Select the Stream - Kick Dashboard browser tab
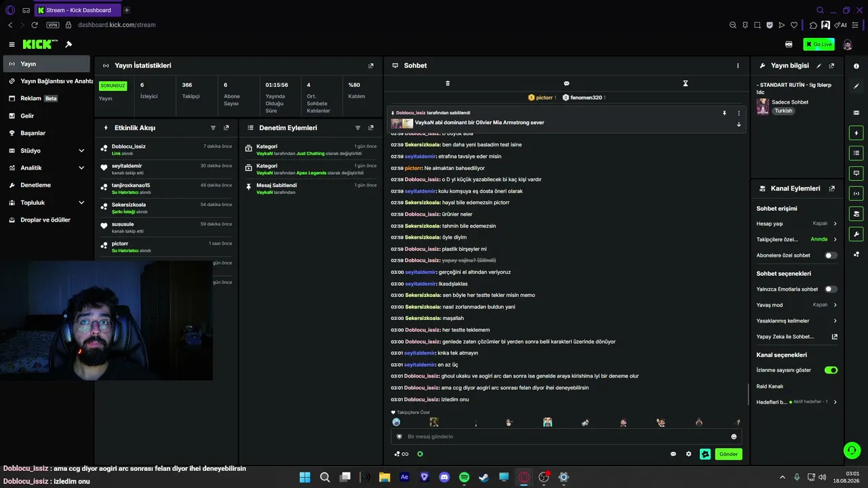 click(78, 10)
